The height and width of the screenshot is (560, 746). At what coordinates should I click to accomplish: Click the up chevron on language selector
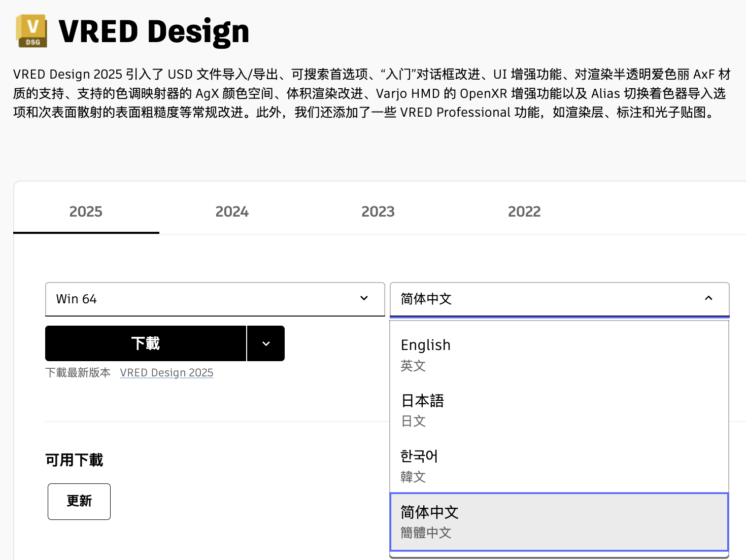pos(708,298)
